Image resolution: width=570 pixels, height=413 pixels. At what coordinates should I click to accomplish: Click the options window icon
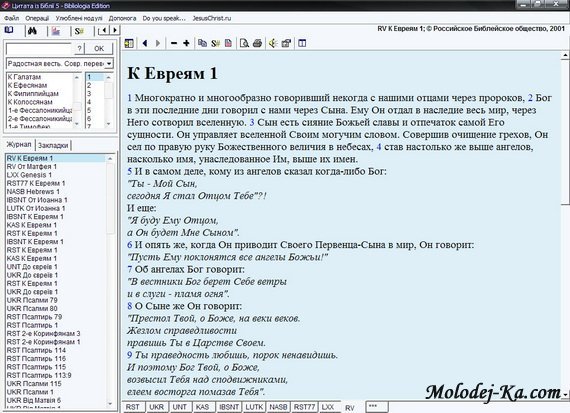tap(286, 43)
